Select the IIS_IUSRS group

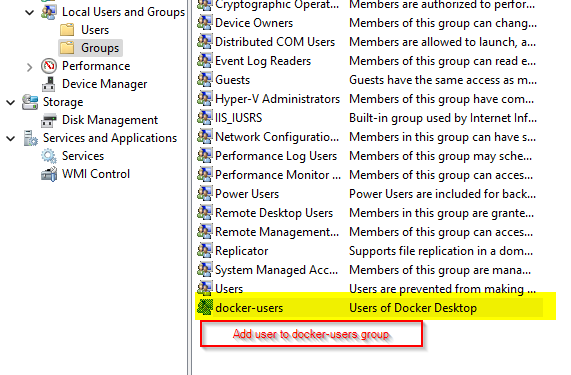click(239, 118)
